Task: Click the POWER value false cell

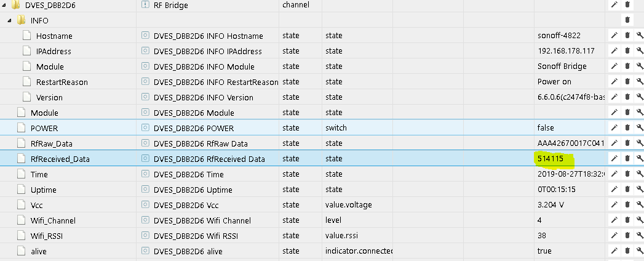Action: [x=546, y=128]
